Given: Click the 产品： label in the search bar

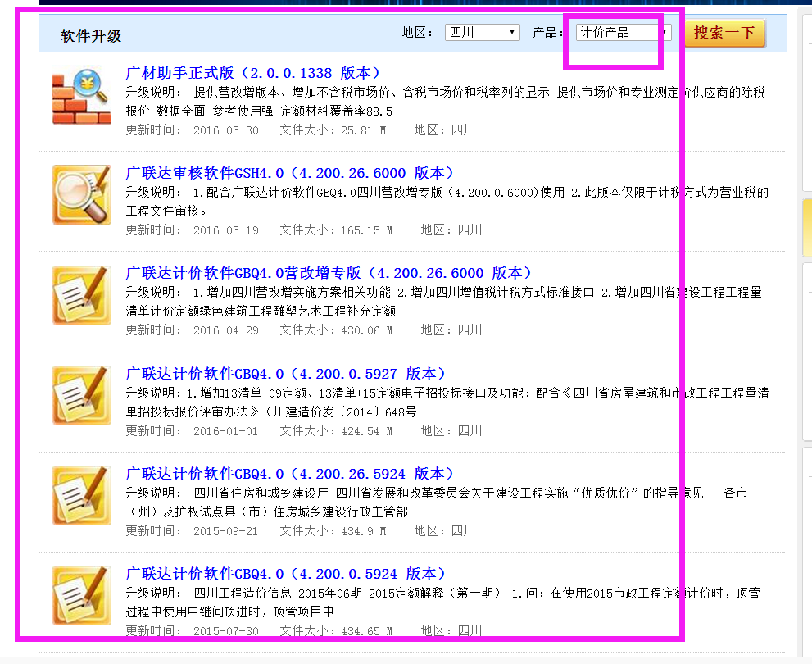Looking at the screenshot, I should click(548, 33).
